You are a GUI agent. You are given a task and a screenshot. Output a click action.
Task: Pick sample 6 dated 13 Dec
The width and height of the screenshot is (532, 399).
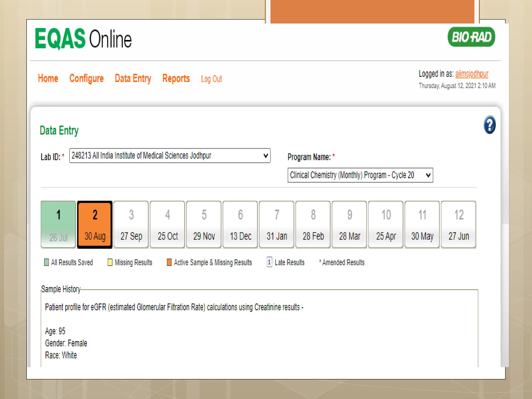click(x=240, y=224)
